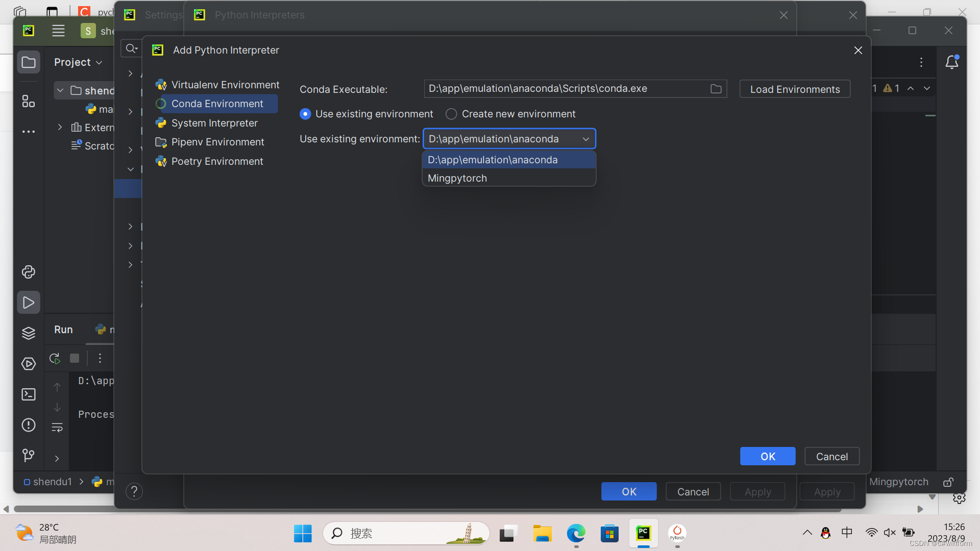Viewport: 980px width, 551px height.
Task: Click the Notifications bell icon
Action: pyautogui.click(x=952, y=62)
